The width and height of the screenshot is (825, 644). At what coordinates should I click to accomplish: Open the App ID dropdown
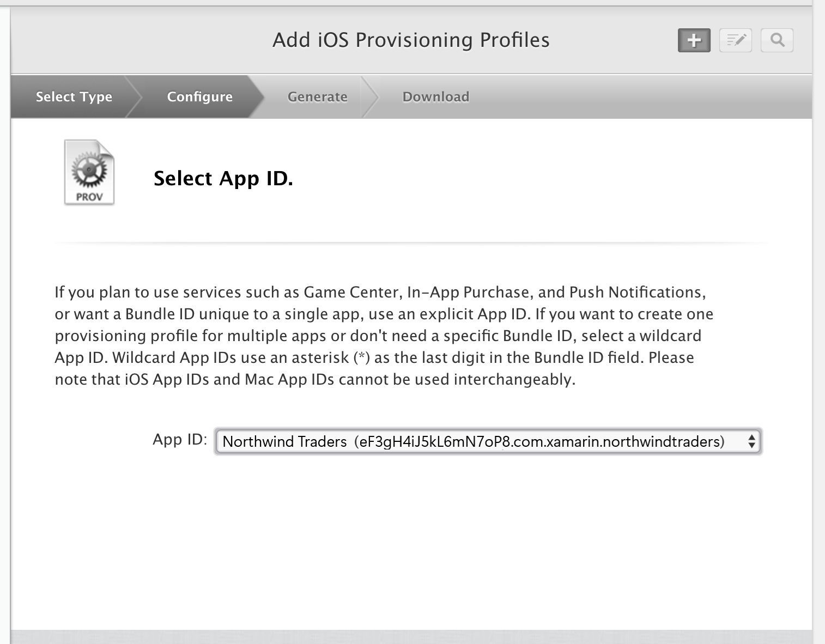click(488, 441)
